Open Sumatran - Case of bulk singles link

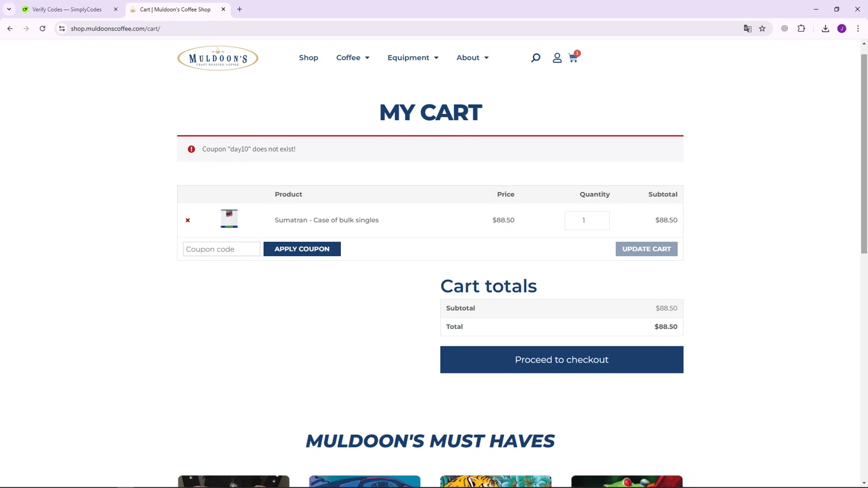[x=326, y=220]
